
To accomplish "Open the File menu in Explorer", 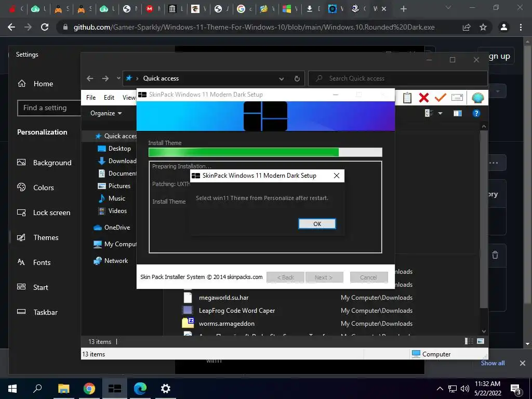I will click(x=91, y=98).
